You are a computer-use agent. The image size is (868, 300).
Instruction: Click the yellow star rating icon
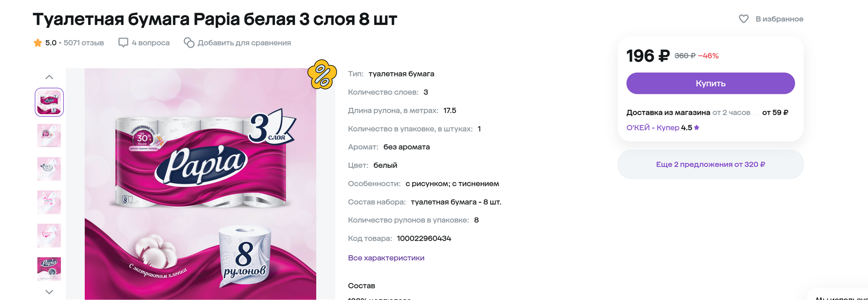[x=38, y=43]
